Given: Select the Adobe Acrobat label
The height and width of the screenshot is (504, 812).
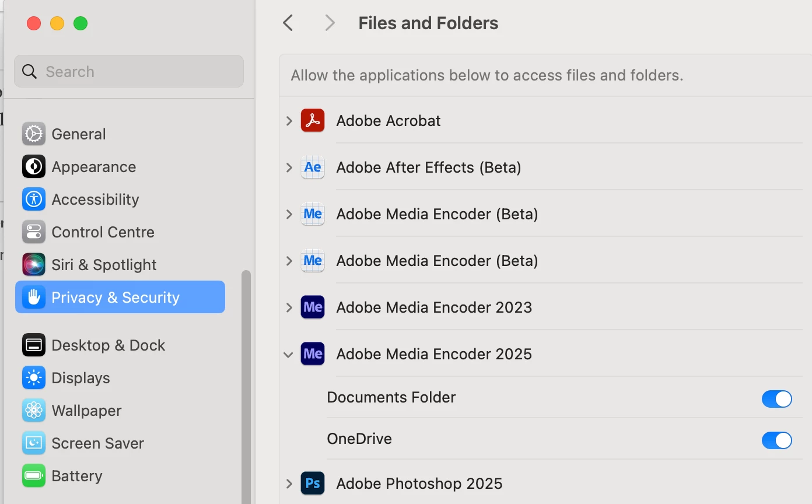Looking at the screenshot, I should coord(388,121).
